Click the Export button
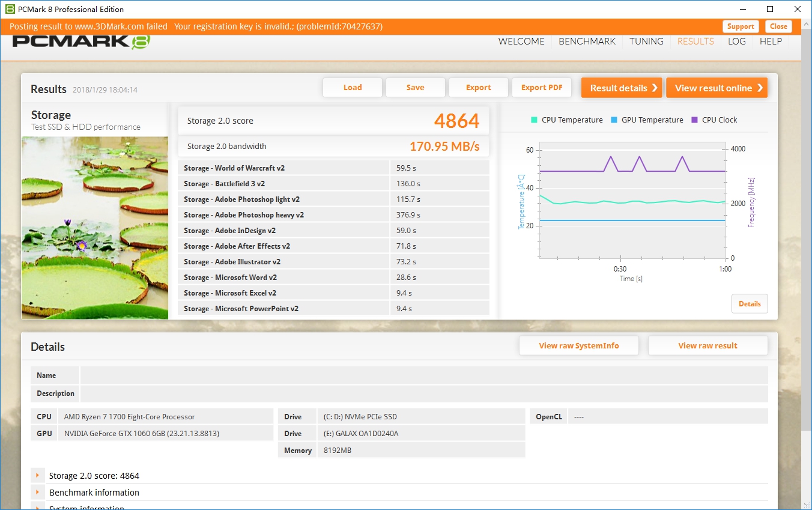The image size is (812, 510). pos(479,88)
